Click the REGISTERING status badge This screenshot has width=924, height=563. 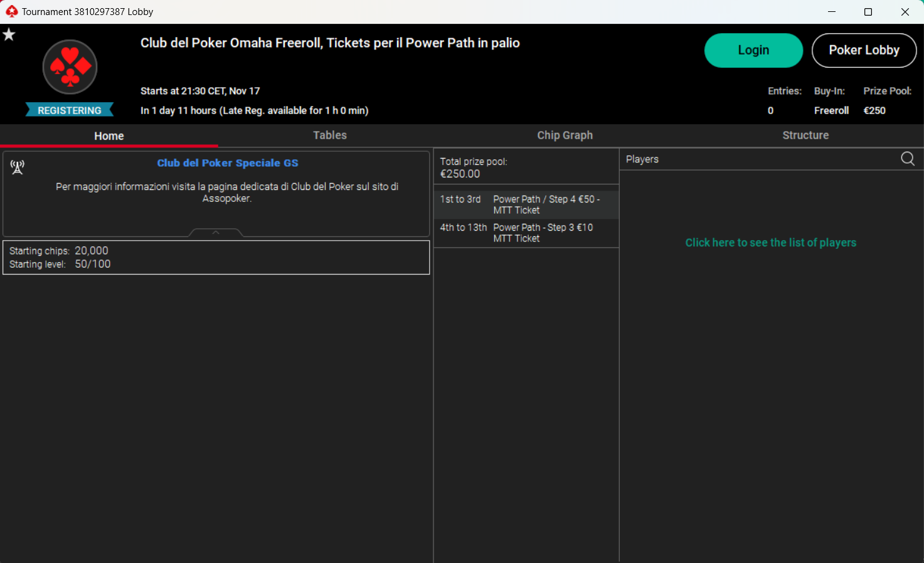tap(70, 110)
